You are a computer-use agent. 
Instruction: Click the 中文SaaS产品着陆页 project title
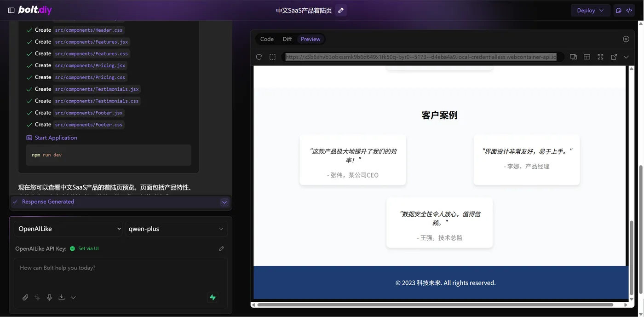(x=304, y=10)
